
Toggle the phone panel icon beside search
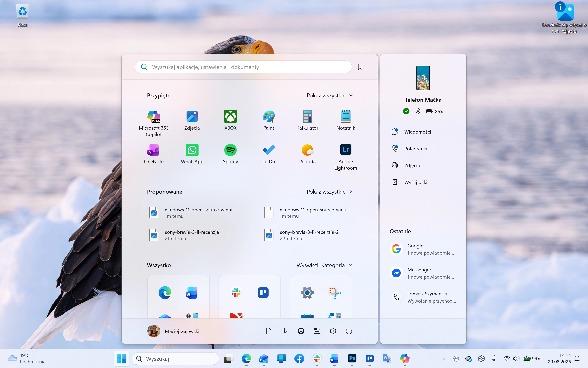click(x=360, y=67)
